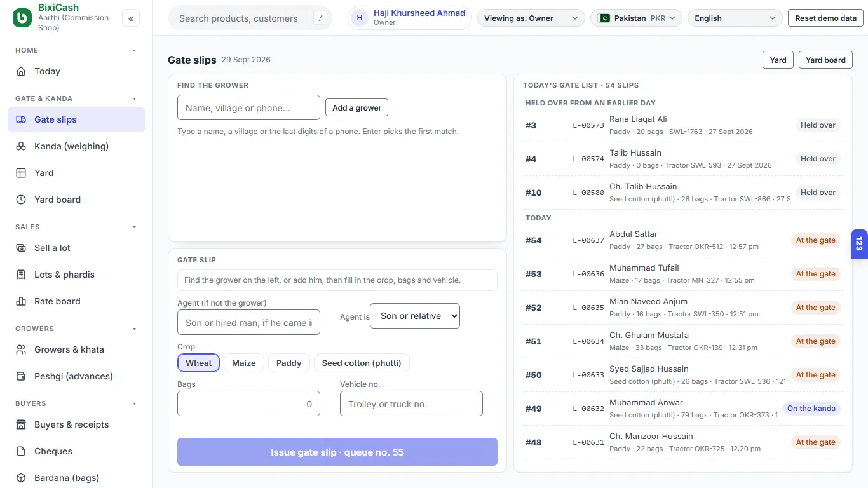
Task: Open gate slip #54 Abdul Sattar
Action: click(x=682, y=240)
